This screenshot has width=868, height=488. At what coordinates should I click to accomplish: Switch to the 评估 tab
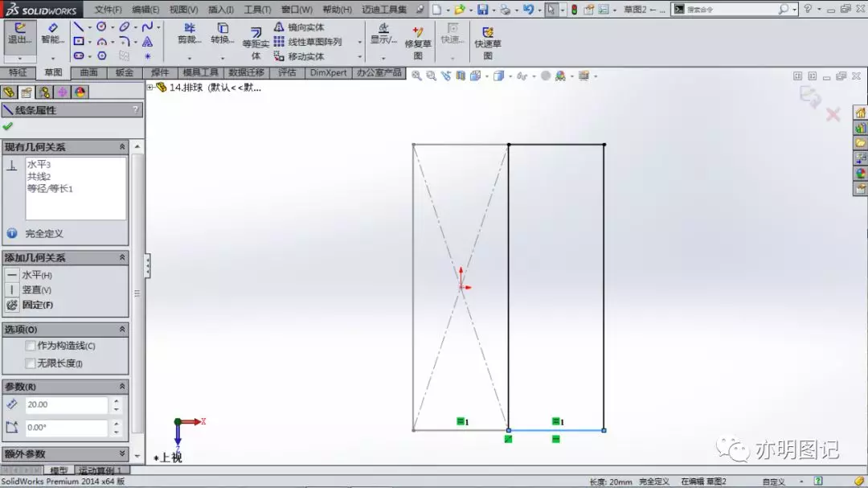point(287,72)
